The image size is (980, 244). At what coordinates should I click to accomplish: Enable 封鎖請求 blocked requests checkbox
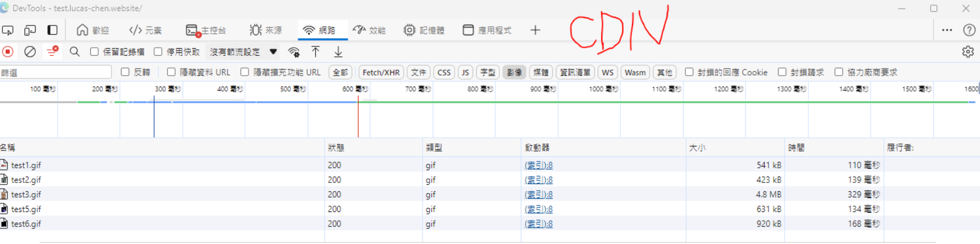click(x=782, y=72)
